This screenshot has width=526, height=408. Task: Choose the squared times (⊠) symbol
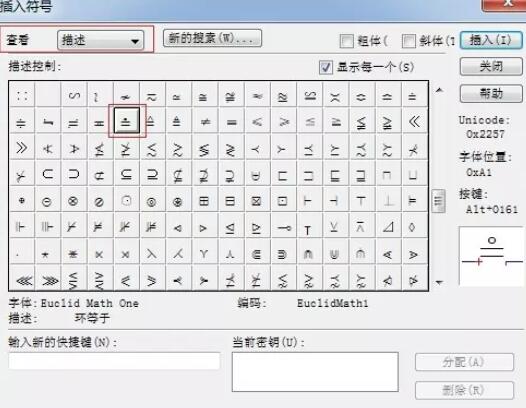(x=257, y=200)
